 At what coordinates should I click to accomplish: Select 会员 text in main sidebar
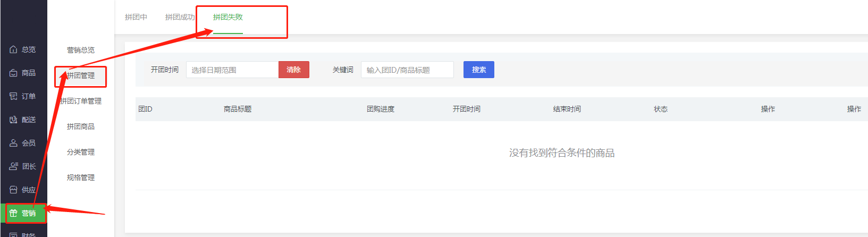pos(29,143)
